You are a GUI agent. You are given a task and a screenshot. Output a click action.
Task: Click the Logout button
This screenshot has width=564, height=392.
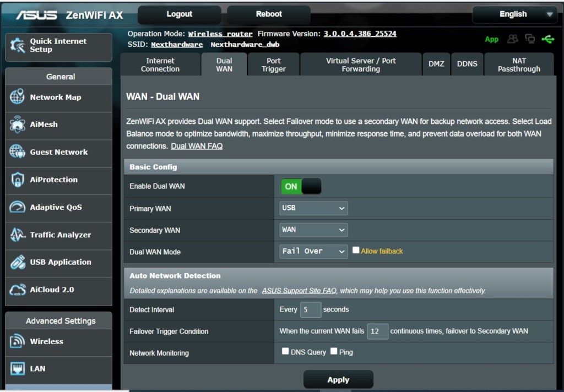(180, 14)
